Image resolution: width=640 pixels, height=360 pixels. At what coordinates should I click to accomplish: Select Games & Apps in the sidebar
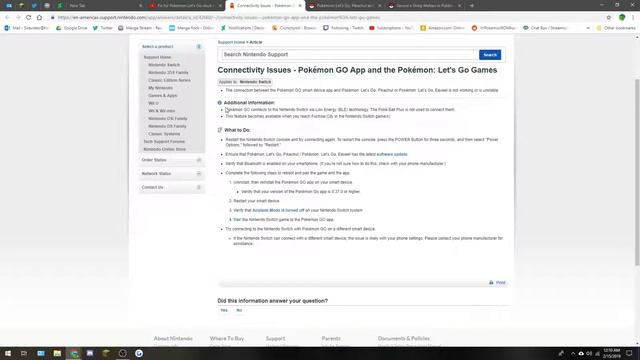(x=163, y=96)
